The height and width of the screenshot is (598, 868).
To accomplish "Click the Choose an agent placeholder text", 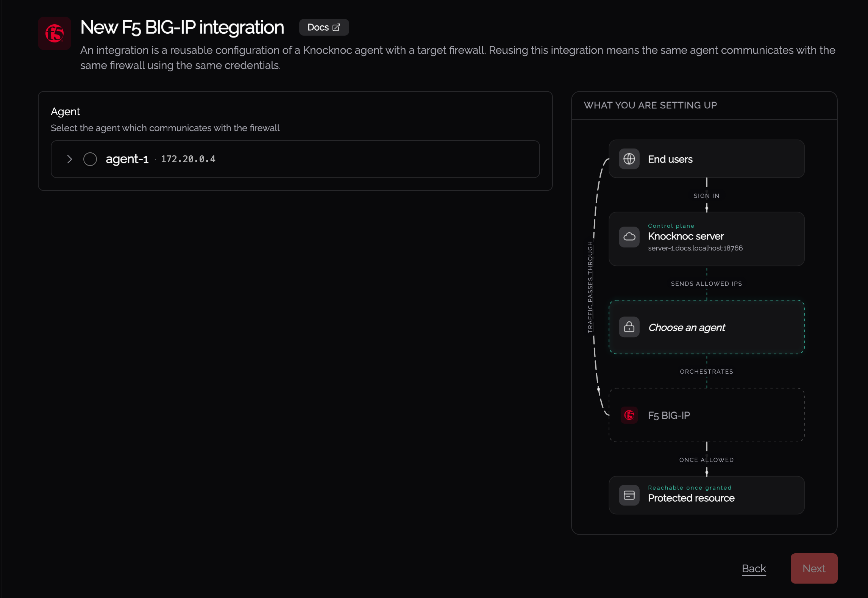I will tap(687, 327).
